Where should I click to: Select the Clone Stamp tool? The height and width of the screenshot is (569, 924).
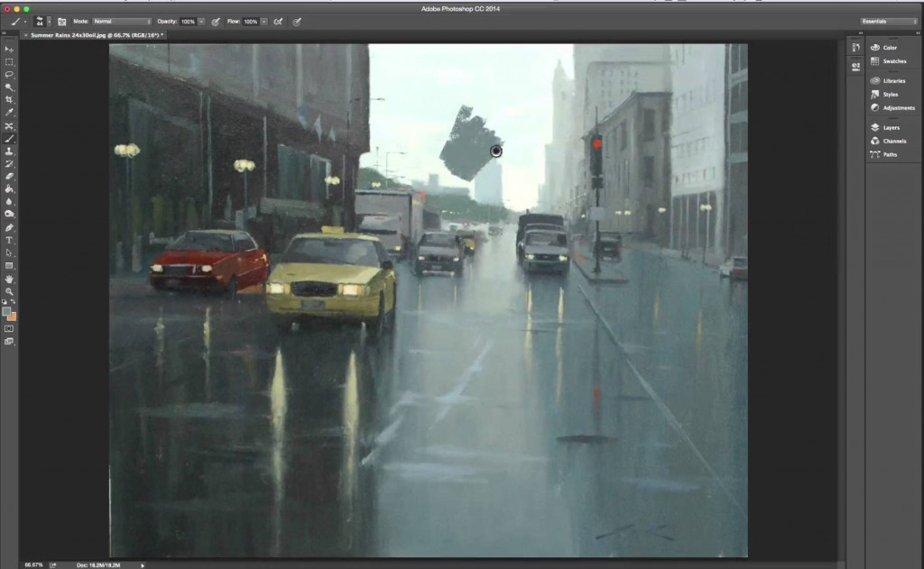click(9, 151)
